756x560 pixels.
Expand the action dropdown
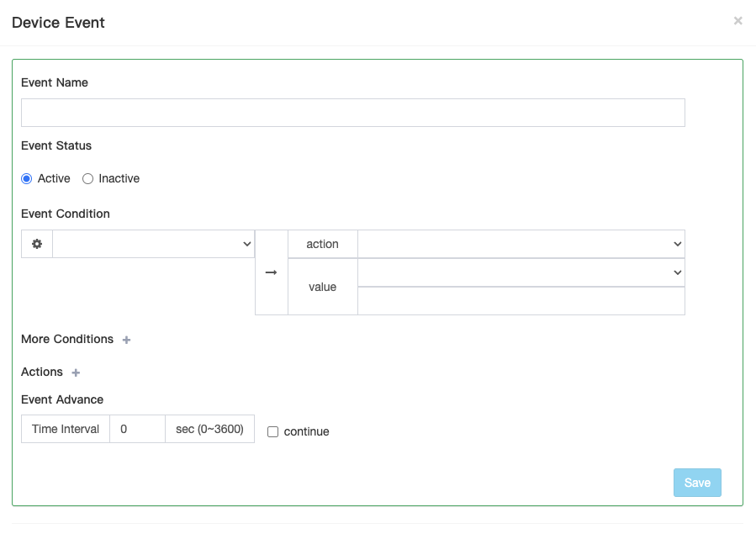[521, 244]
